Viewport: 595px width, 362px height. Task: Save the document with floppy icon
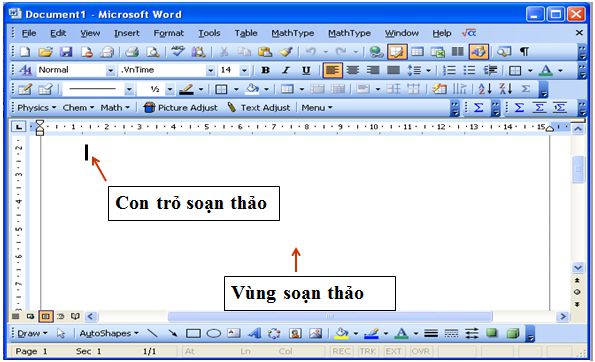click(x=66, y=52)
